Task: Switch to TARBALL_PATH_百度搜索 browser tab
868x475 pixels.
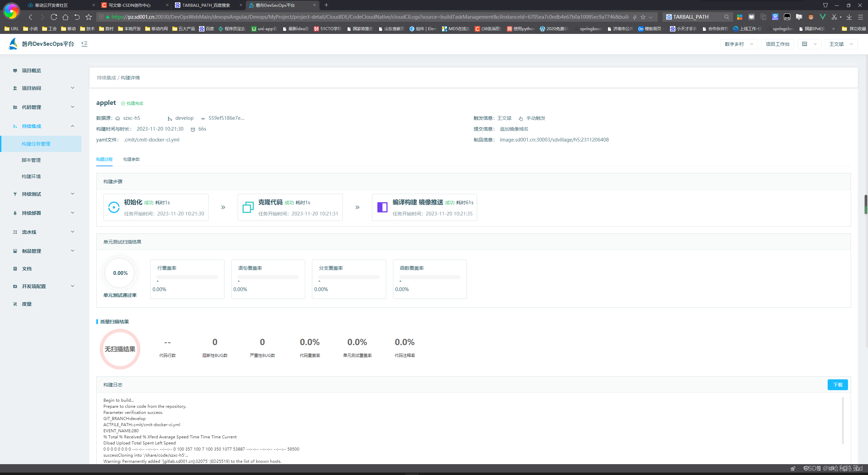Action: pyautogui.click(x=209, y=5)
